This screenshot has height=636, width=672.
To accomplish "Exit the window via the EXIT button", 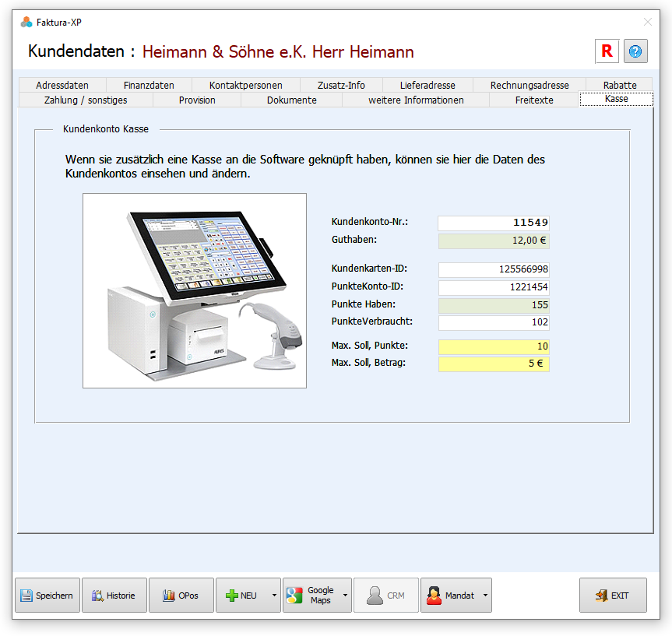I will [613, 595].
